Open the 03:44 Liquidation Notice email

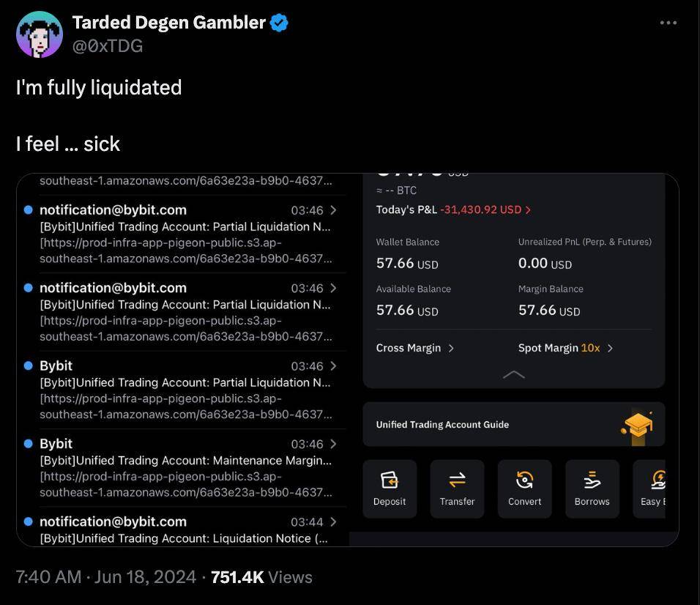pyautogui.click(x=181, y=530)
